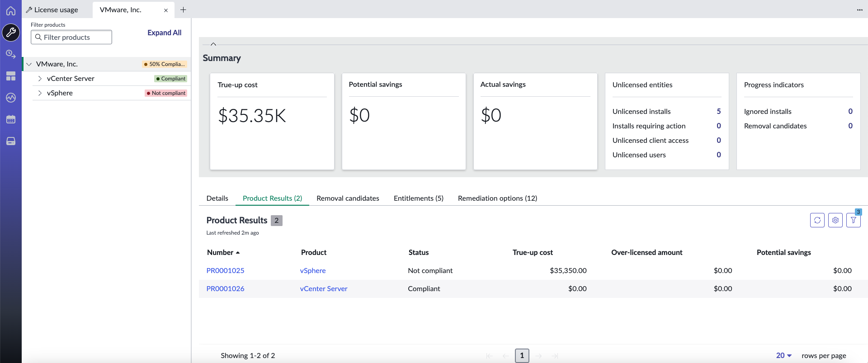This screenshot has height=363, width=868.
Task: Click the 50% Compliance badge
Action: (164, 64)
